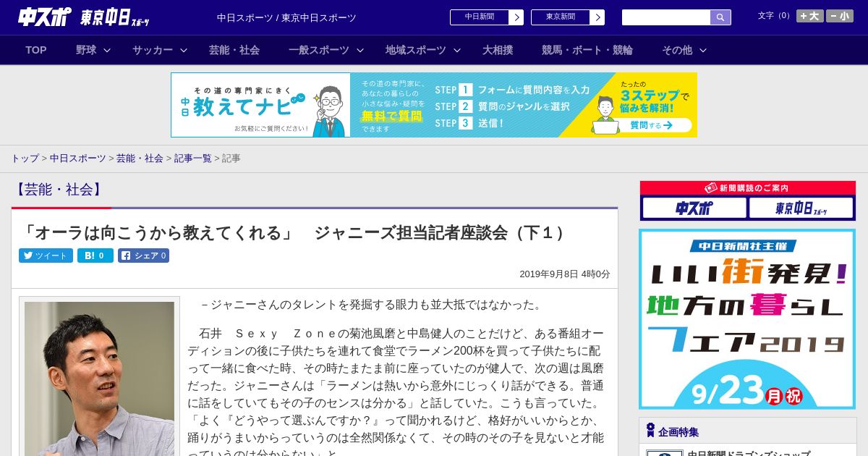
Task: Click the 東京中日スポーツ subscription button in the sidebar
Action: (x=801, y=208)
